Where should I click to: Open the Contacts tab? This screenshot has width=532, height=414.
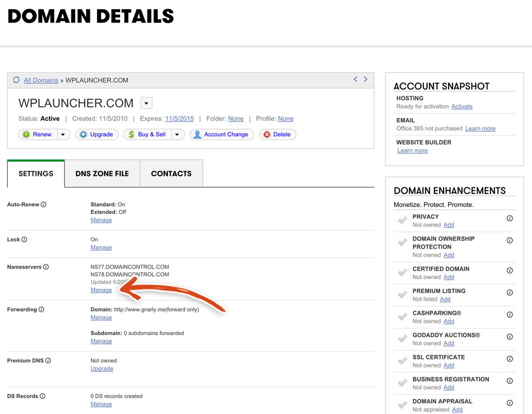pyautogui.click(x=171, y=173)
